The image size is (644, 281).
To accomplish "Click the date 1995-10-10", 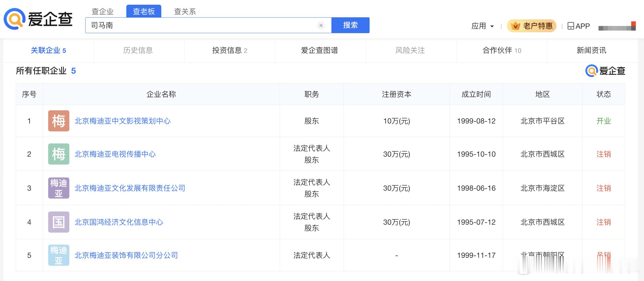I will 476,154.
